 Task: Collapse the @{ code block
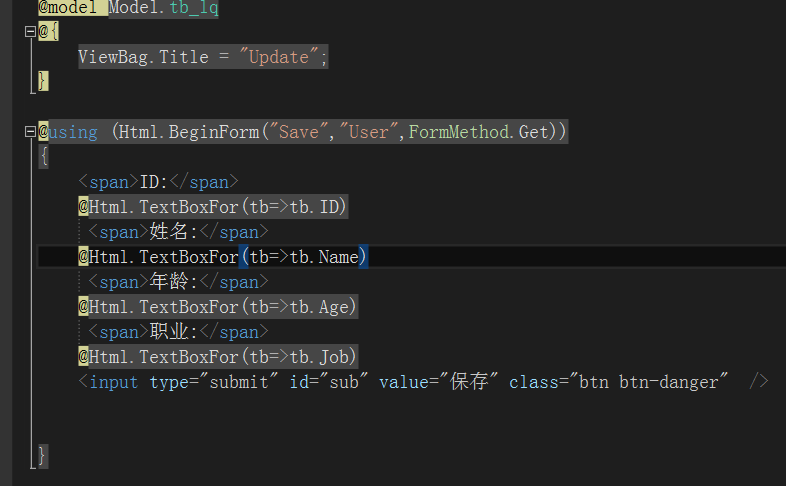pos(30,32)
